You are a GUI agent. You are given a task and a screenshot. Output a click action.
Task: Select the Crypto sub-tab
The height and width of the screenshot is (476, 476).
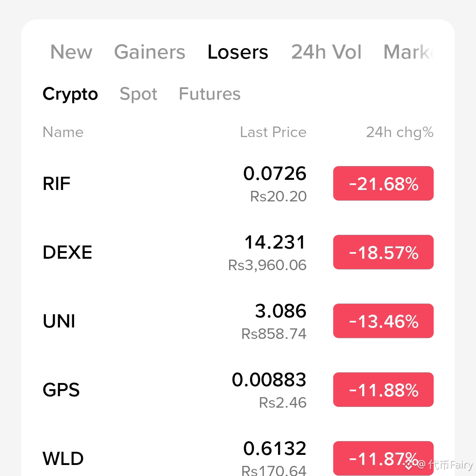point(70,94)
